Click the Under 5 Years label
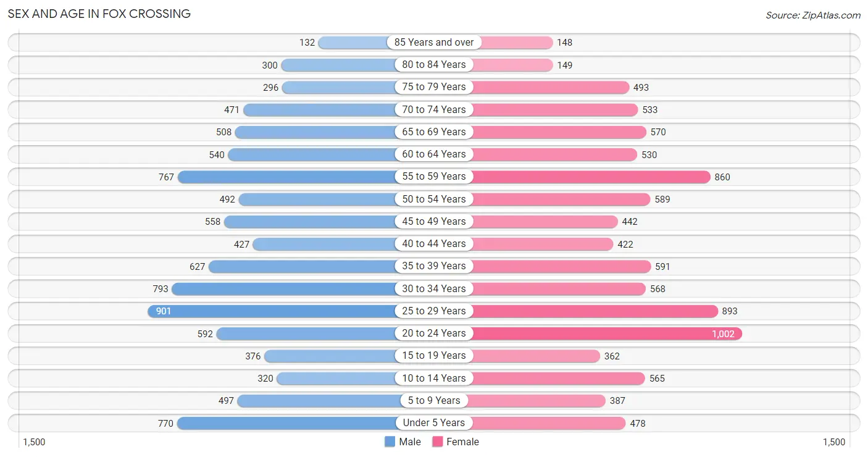 point(434,422)
